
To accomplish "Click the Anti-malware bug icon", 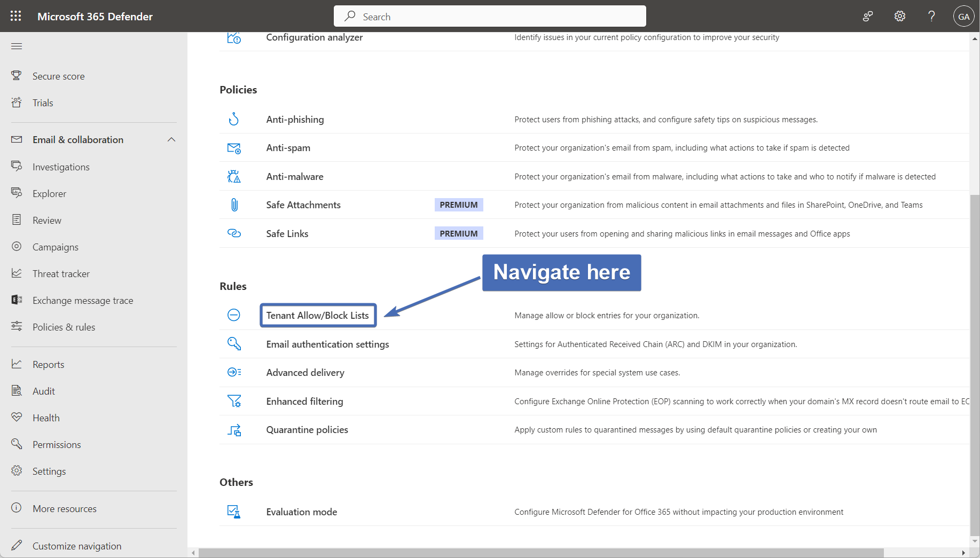I will click(234, 176).
